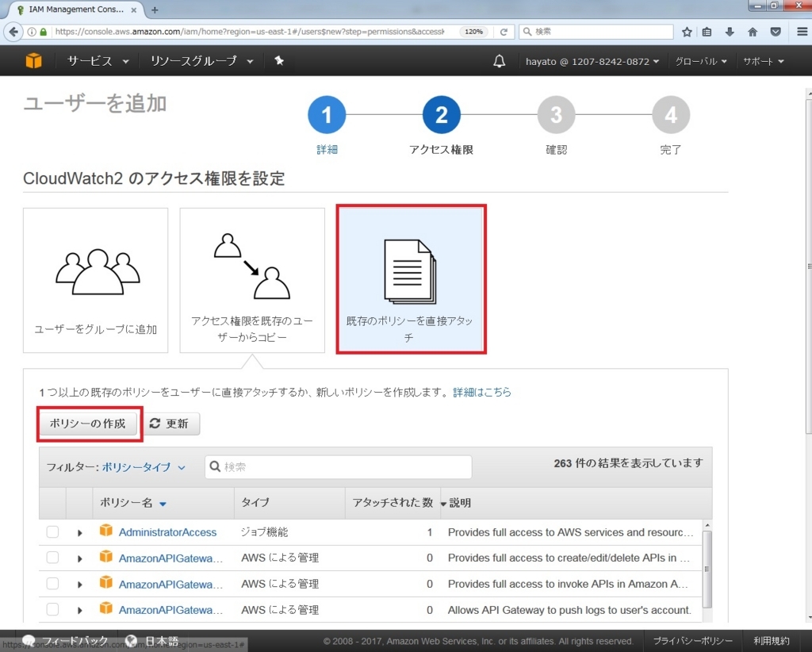This screenshot has height=652, width=812.
Task: Click the 説明 column header
Action: tap(460, 503)
